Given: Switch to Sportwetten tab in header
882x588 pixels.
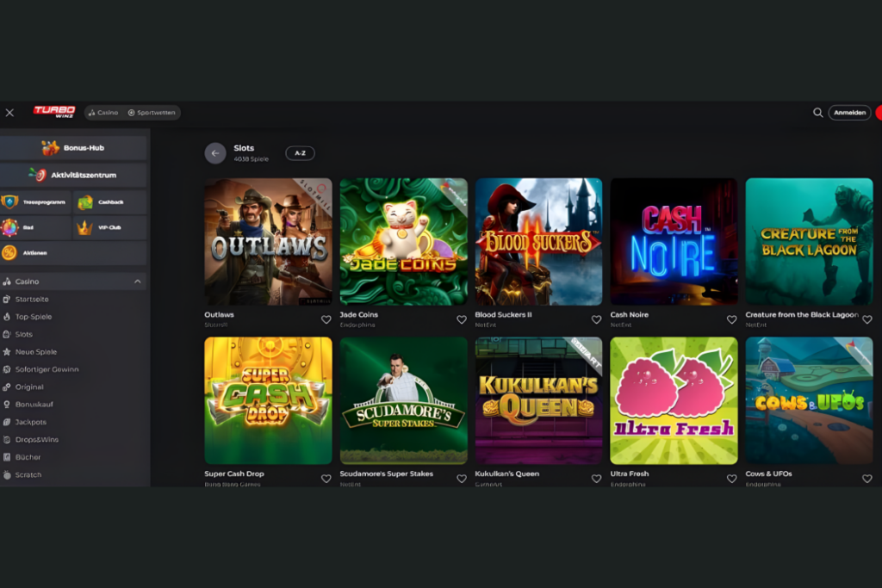Looking at the screenshot, I should (152, 113).
